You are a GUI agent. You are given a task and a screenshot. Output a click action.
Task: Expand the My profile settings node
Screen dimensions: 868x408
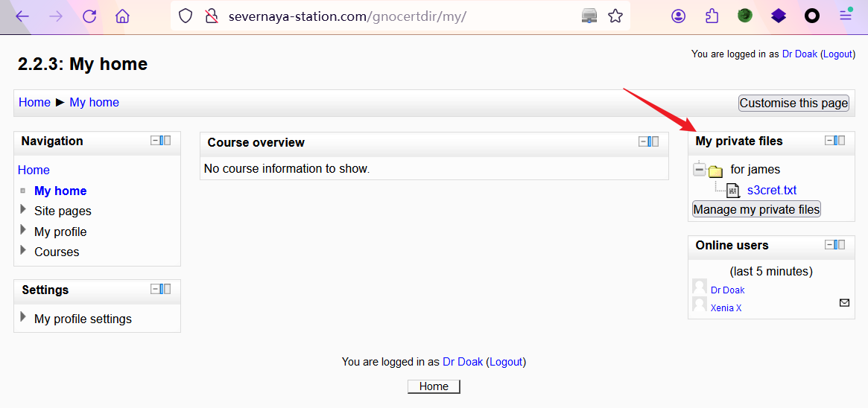tap(24, 318)
